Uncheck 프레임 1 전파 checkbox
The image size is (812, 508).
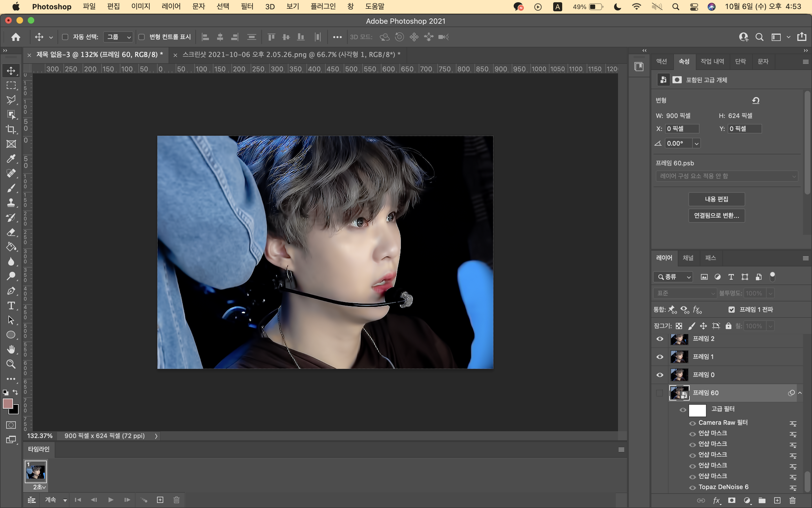tap(731, 310)
